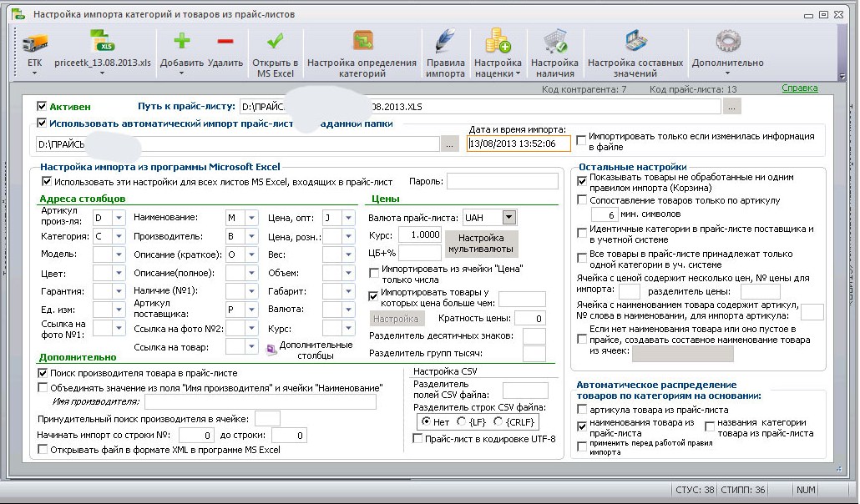
Task: Open Цена, опт column dropdown
Action: pos(348,218)
